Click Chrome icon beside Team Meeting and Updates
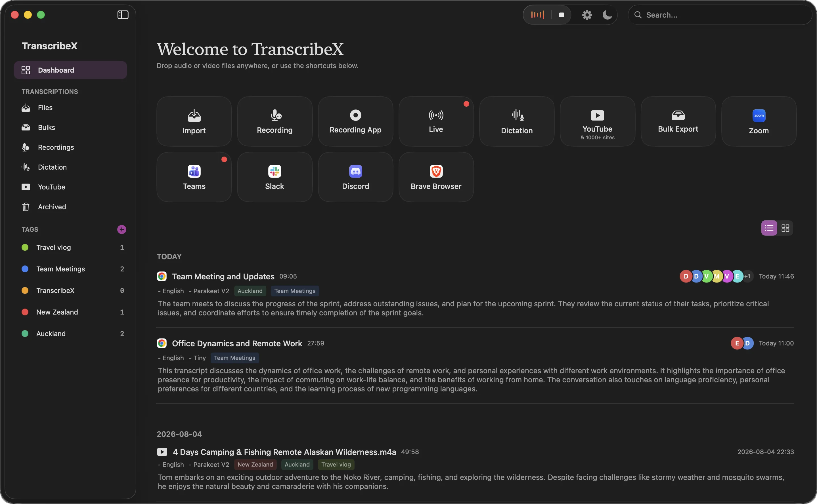817x504 pixels. point(162,276)
